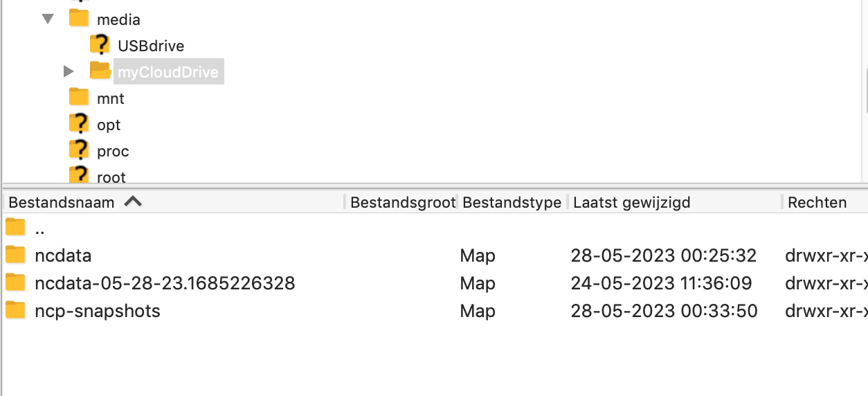Collapse the media tree node
The width and height of the screenshot is (868, 396).
(48, 19)
